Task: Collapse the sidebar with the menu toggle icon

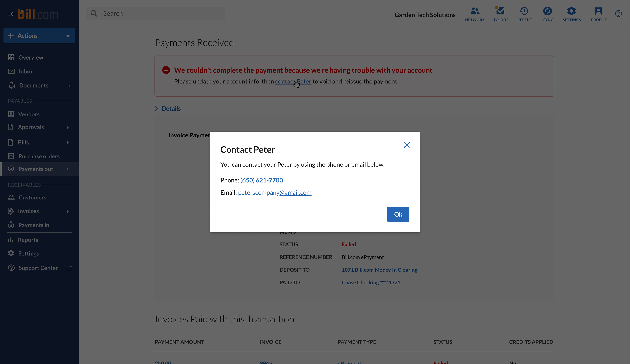Action: pyautogui.click(x=11, y=14)
